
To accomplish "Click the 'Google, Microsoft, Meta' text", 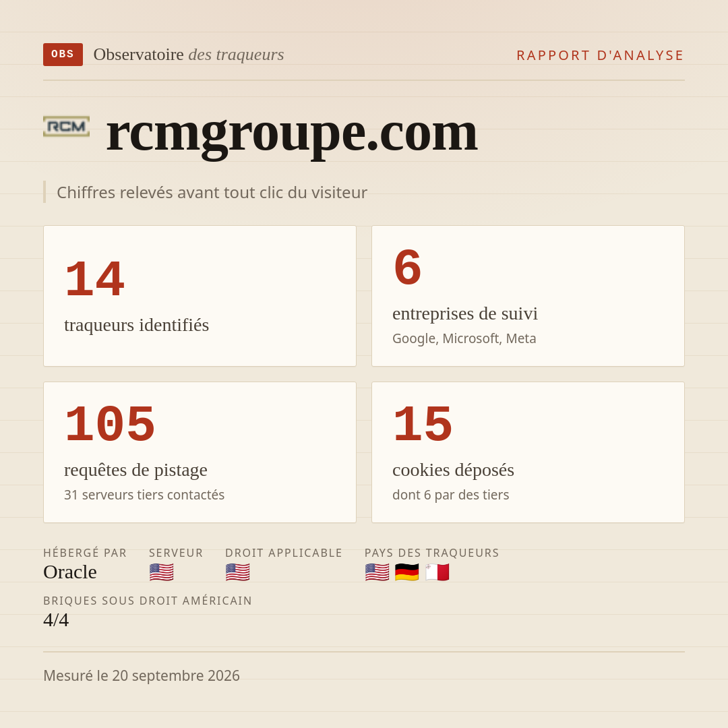I will [x=464, y=338].
